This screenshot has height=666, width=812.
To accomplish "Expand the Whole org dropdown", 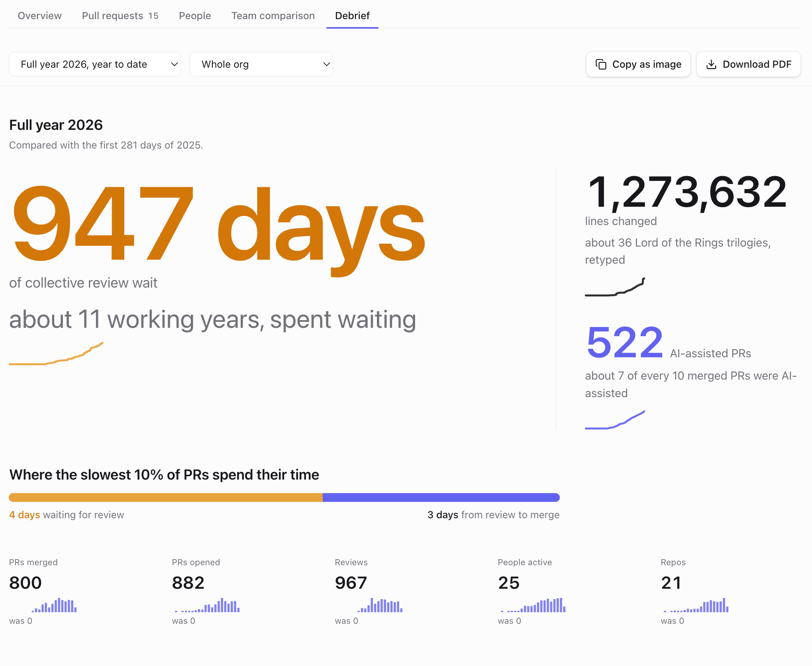I will [x=261, y=64].
